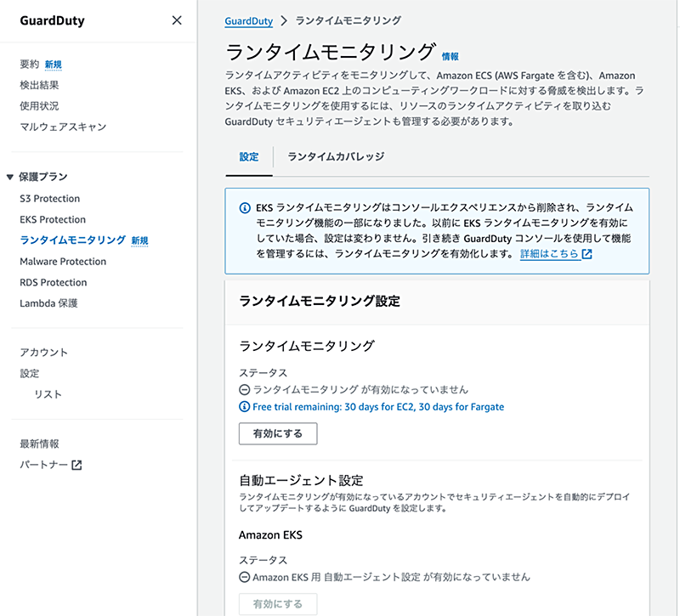This screenshot has height=616, width=680.
Task: Open 検出結果 findings in sidebar
Action: pyautogui.click(x=39, y=85)
